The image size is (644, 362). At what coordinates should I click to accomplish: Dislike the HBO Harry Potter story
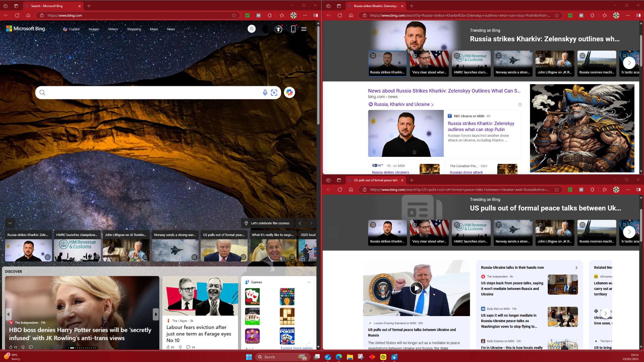(23, 347)
